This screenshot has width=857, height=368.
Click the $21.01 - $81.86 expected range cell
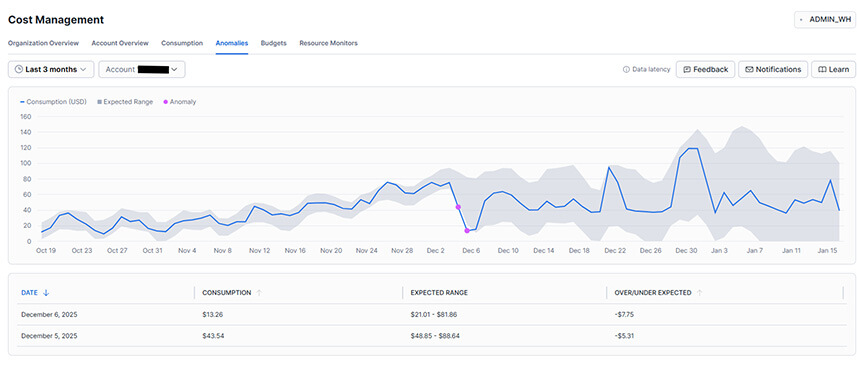pos(433,314)
